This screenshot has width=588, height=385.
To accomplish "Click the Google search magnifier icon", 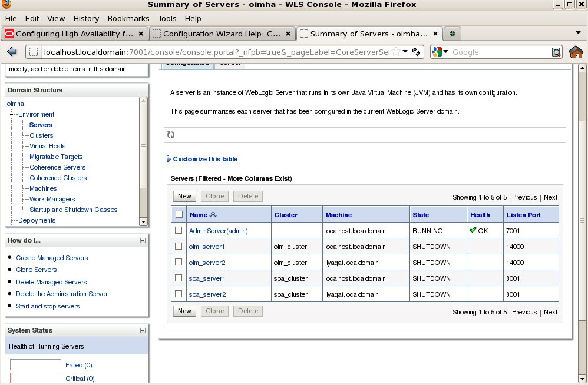I will pos(556,52).
